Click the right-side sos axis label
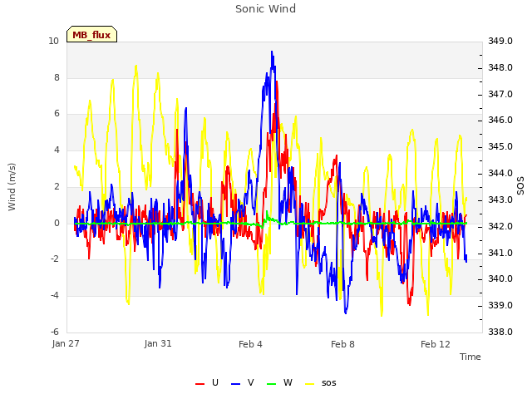The height and width of the screenshot is (399, 532). point(520,186)
